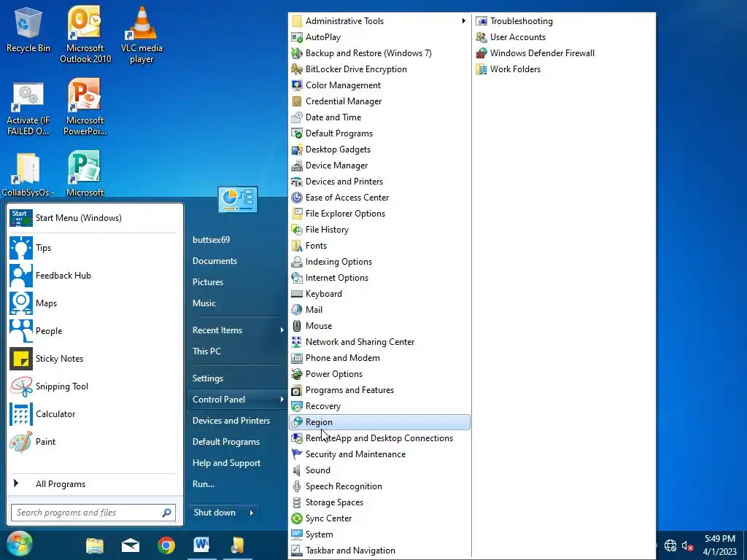Image resolution: width=747 pixels, height=560 pixels.
Task: Open VLC media player desktop icon
Action: pyautogui.click(x=142, y=34)
